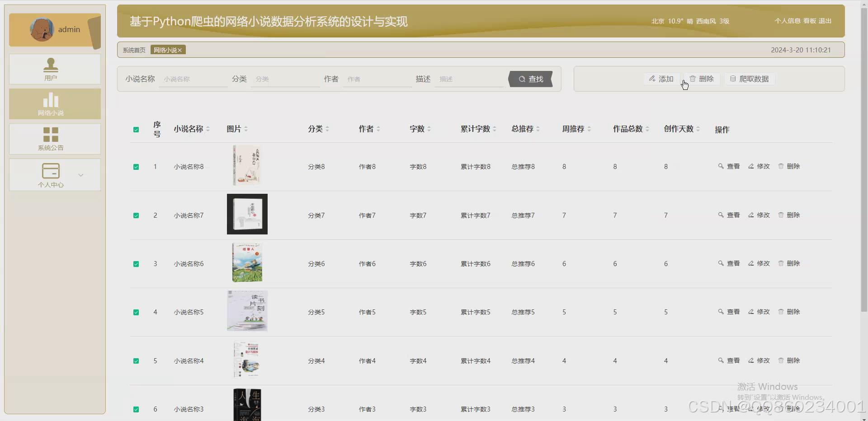Sort table by 分类 column

(327, 129)
